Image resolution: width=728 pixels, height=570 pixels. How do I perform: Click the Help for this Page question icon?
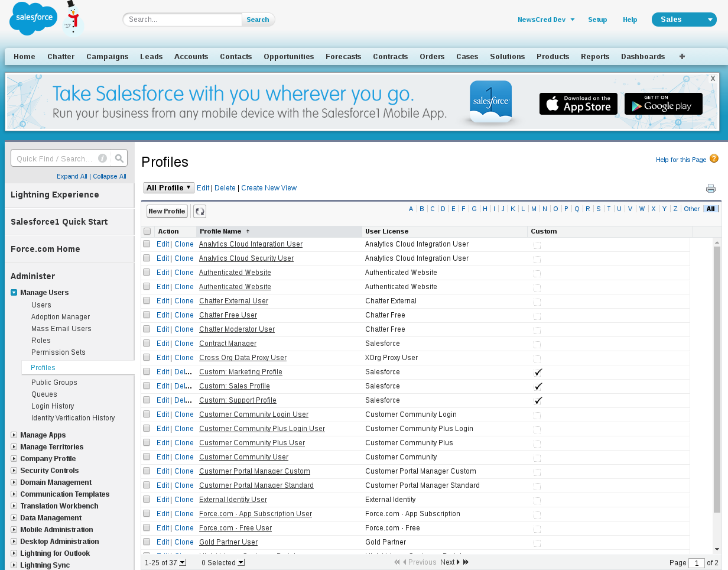point(714,158)
